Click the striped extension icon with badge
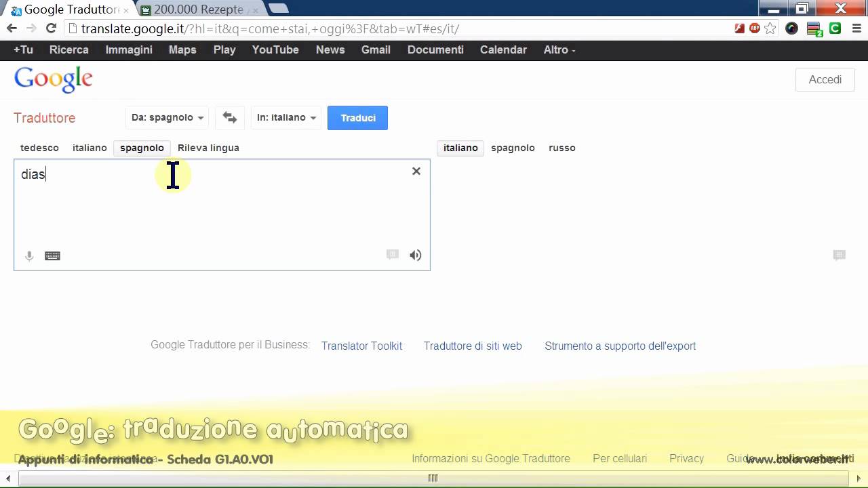This screenshot has height=488, width=868. (x=814, y=29)
